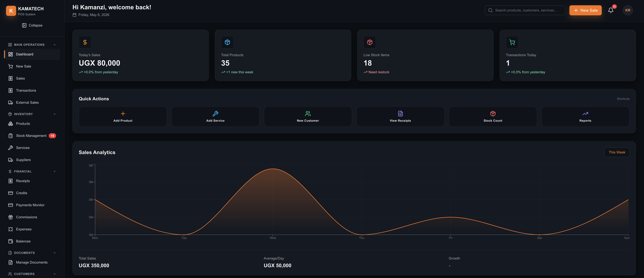
Task: Click the Sales receipt icon in sidebar
Action: pyautogui.click(x=10, y=78)
